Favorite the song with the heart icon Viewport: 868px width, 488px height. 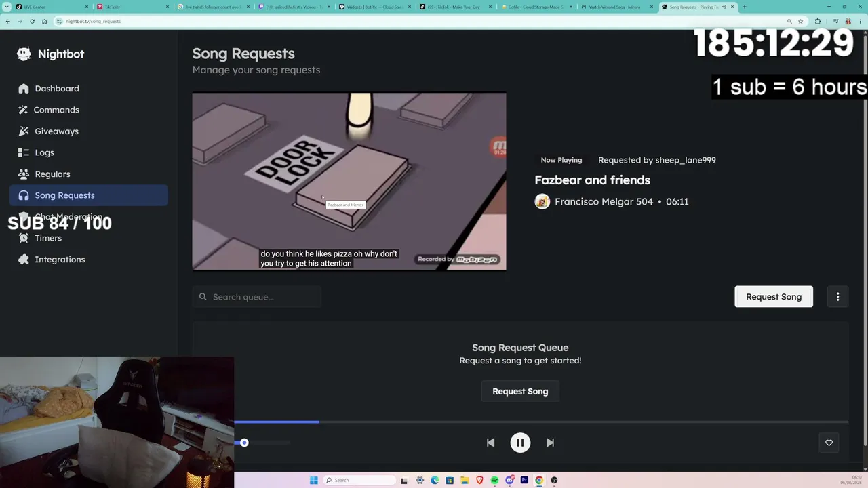point(829,443)
